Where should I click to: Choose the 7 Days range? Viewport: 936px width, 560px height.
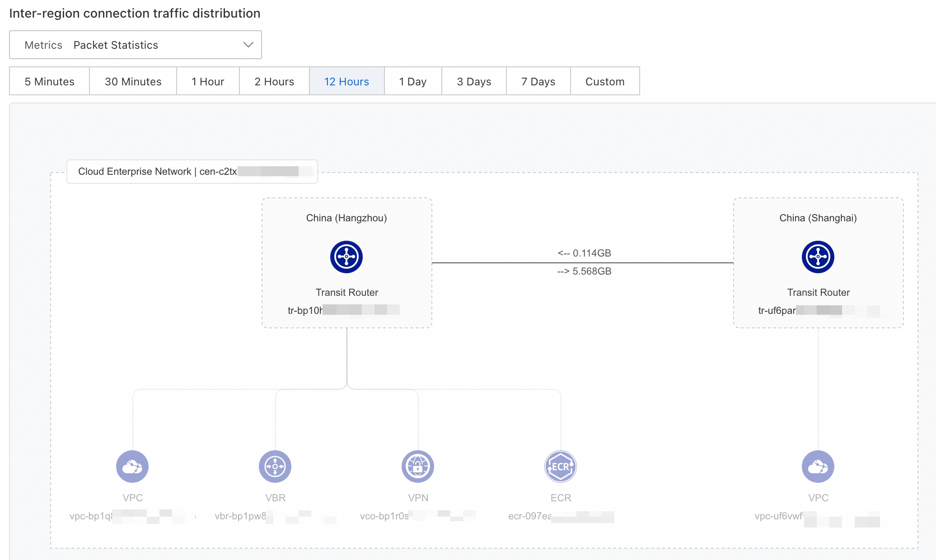pyautogui.click(x=538, y=81)
